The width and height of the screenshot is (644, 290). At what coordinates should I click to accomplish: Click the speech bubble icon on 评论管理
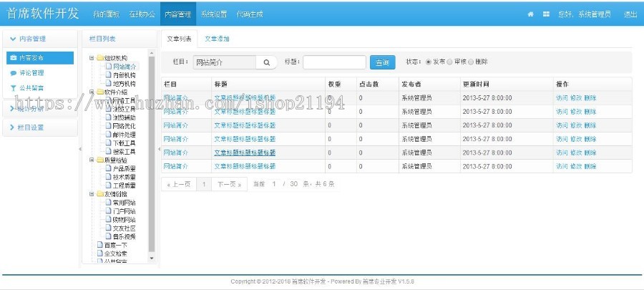click(x=14, y=73)
